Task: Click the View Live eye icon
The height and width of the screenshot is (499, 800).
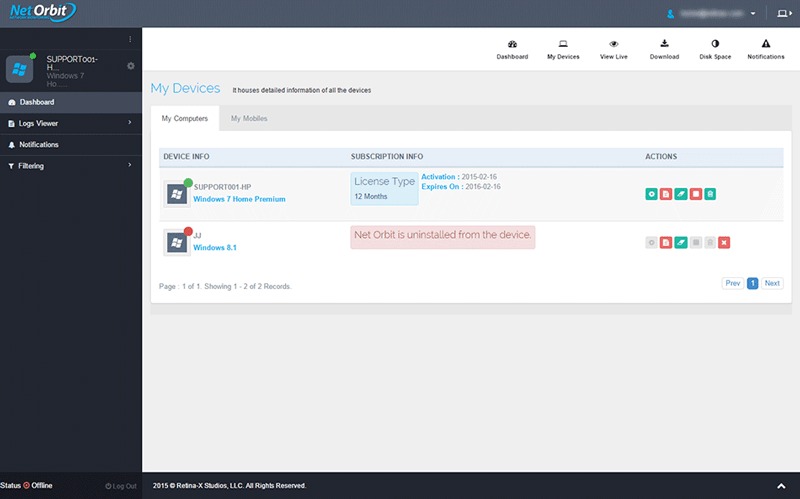Action: 614,44
